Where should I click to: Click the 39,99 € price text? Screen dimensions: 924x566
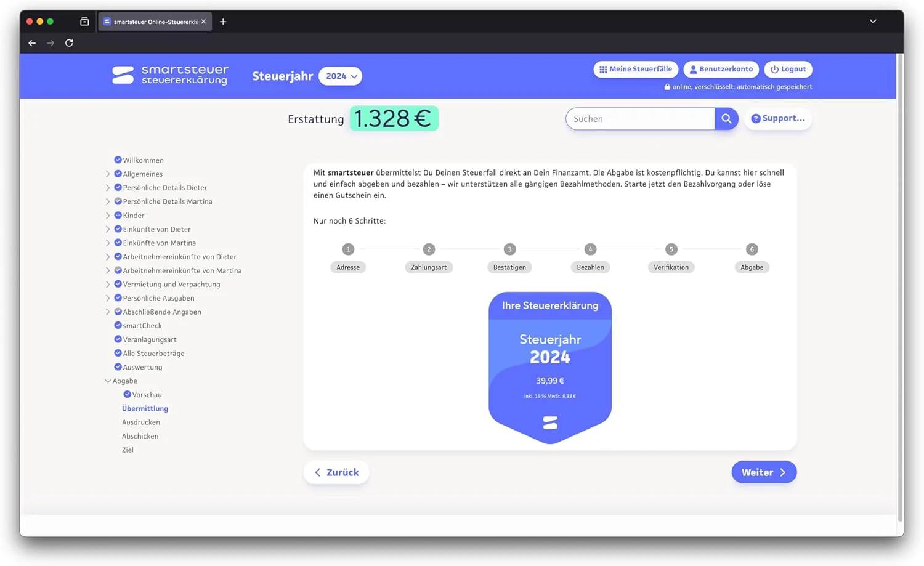click(550, 381)
